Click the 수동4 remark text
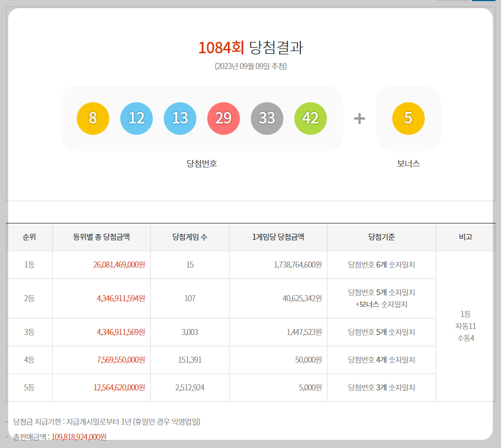501x448 pixels. [466, 338]
